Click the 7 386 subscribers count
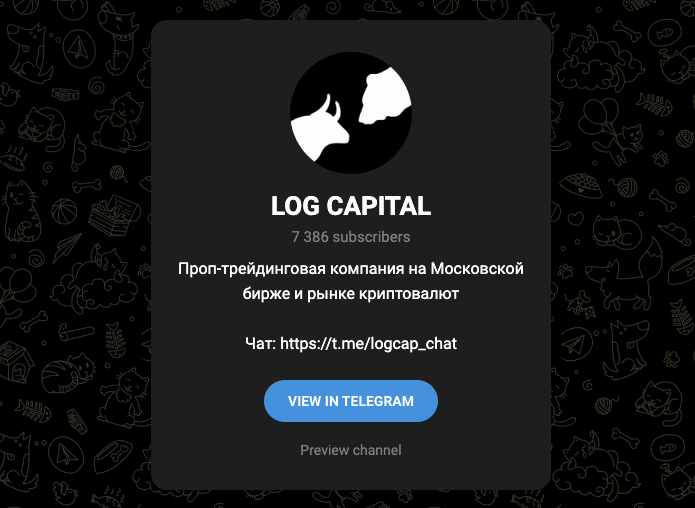Viewport: 695px width, 508px height. pyautogui.click(x=351, y=237)
